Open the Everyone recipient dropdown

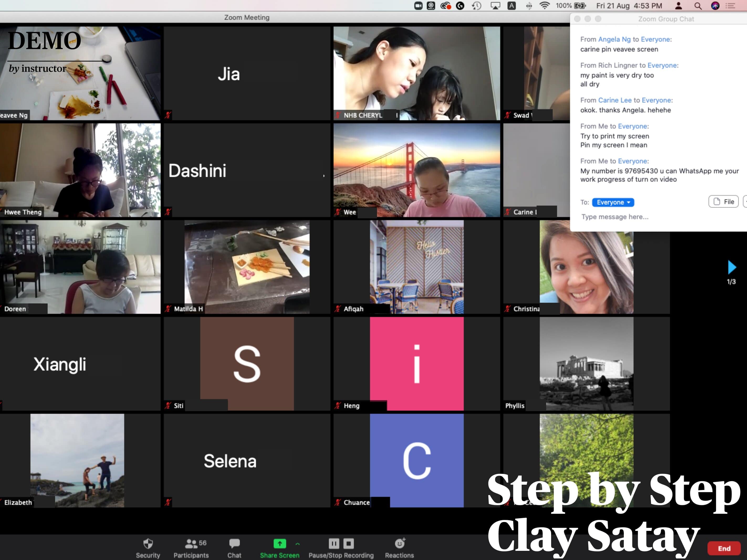click(613, 202)
